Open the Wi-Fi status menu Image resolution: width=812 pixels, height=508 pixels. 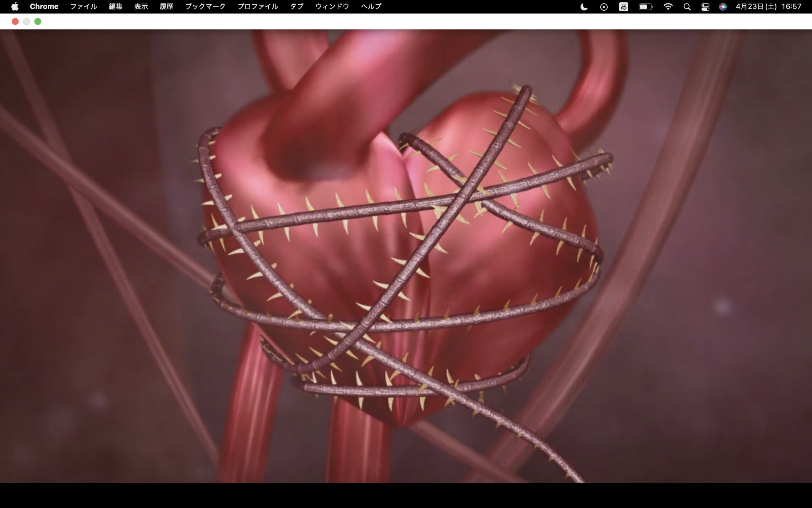(x=668, y=7)
